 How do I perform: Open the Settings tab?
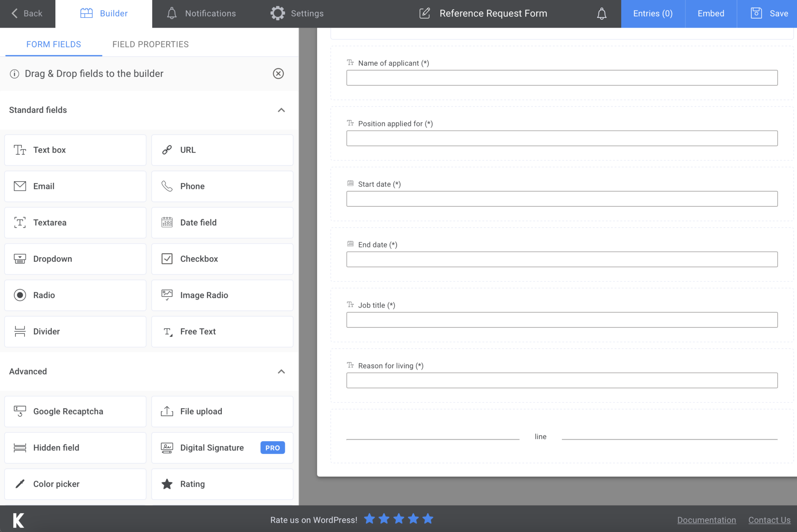point(297,13)
